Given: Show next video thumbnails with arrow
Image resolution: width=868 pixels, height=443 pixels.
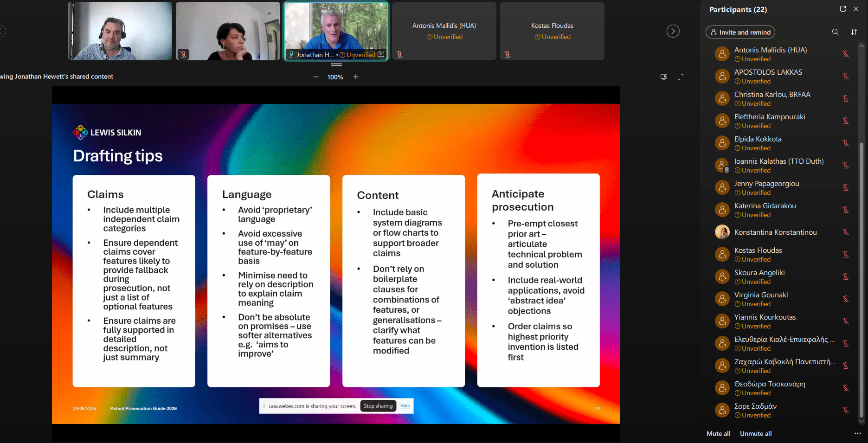Looking at the screenshot, I should pos(673,31).
